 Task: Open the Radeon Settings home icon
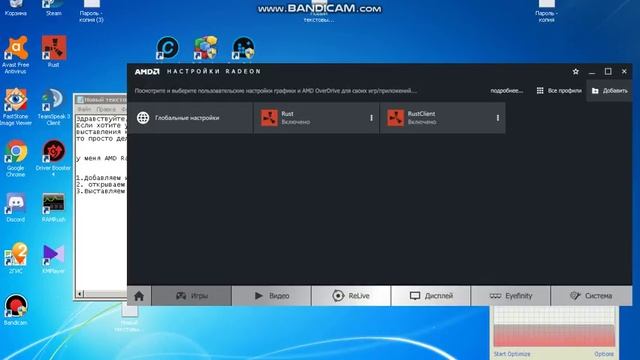139,296
